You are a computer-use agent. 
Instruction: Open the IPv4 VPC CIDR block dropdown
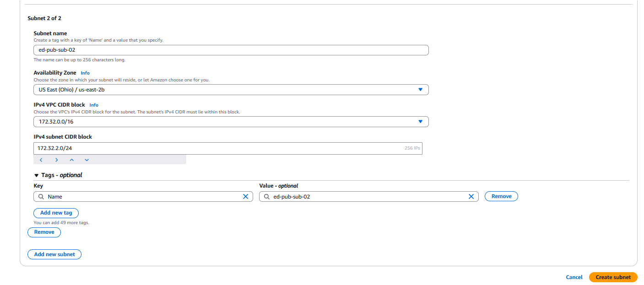pos(231,122)
